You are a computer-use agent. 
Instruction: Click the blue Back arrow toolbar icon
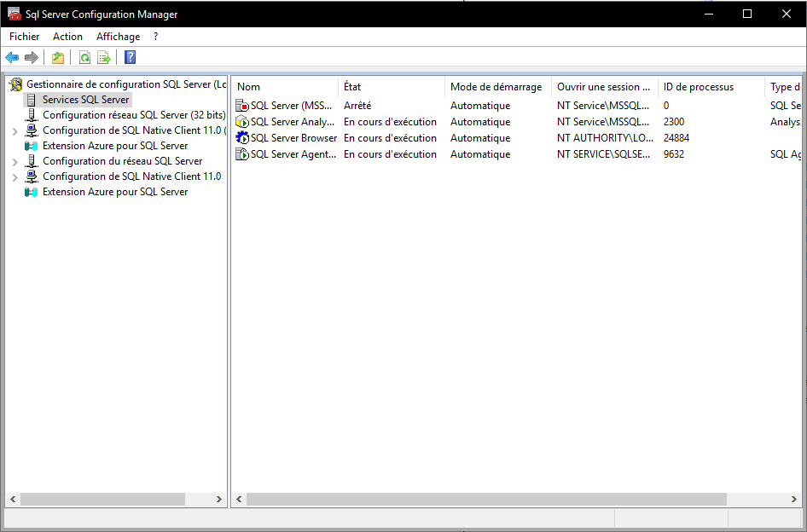(12, 58)
